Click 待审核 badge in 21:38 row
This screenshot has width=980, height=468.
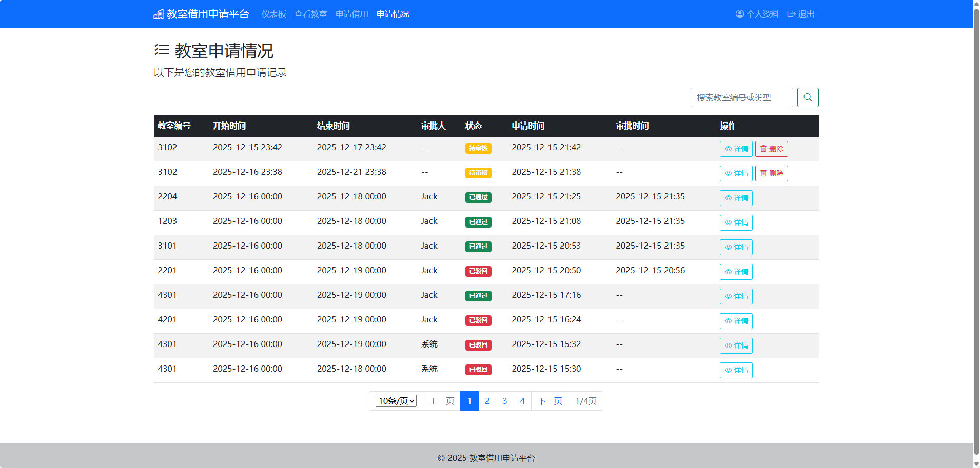[478, 173]
